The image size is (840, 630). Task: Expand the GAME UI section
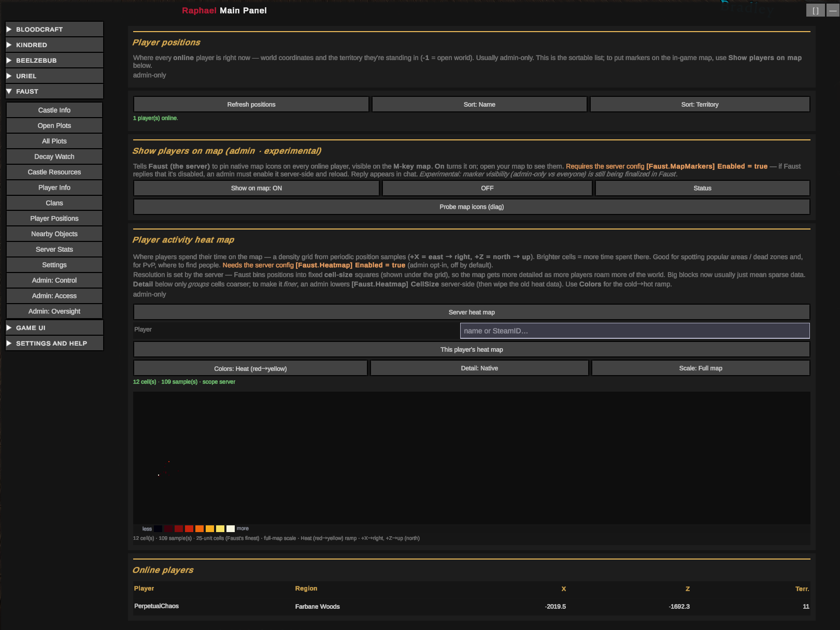54,327
